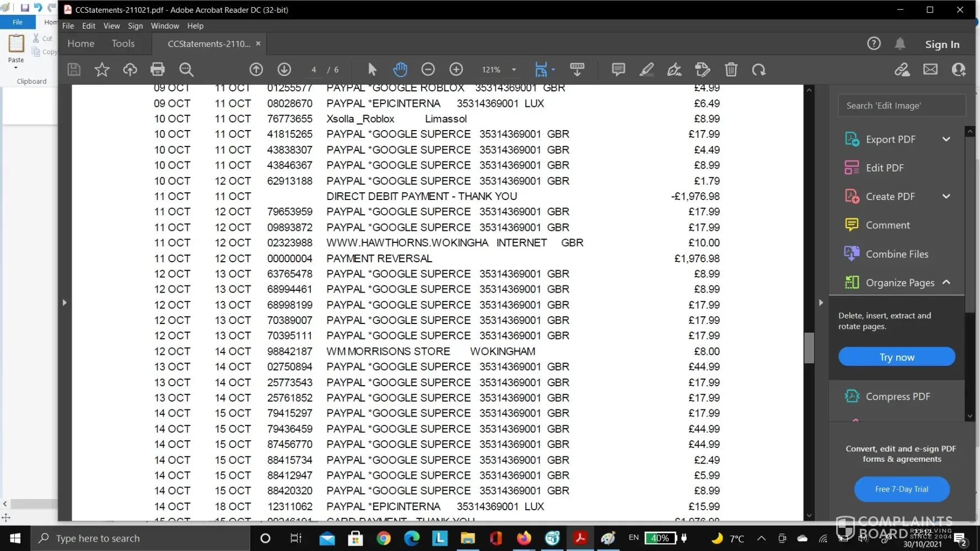This screenshot has width=980, height=551.
Task: Zoom out with the minus icon
Action: [428, 69]
